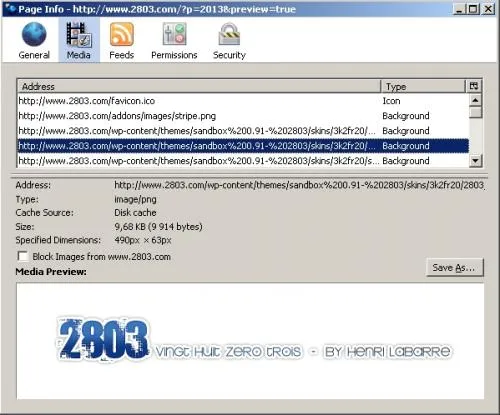Click the 9,68 KB size value
Viewport: 500px width, 415px height.
tap(158, 227)
